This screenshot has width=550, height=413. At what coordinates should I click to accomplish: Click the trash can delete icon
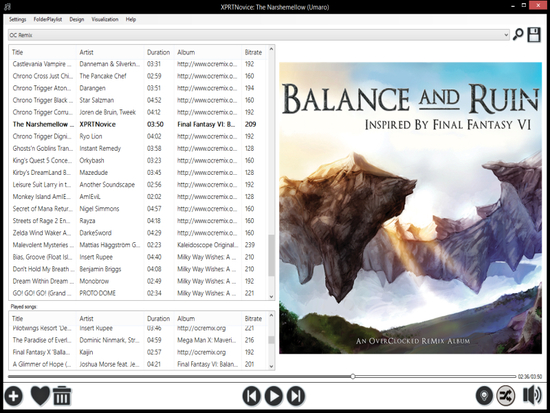click(x=62, y=396)
